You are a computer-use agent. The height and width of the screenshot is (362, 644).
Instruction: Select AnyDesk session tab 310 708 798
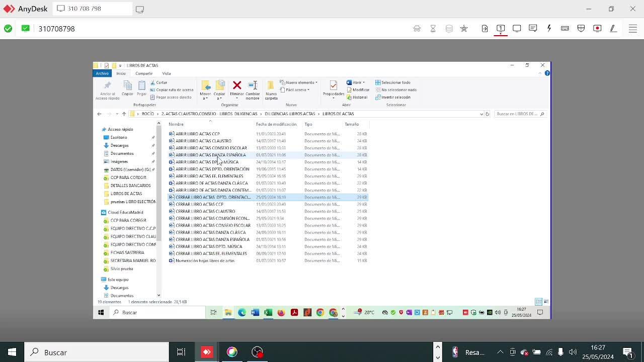92,9
